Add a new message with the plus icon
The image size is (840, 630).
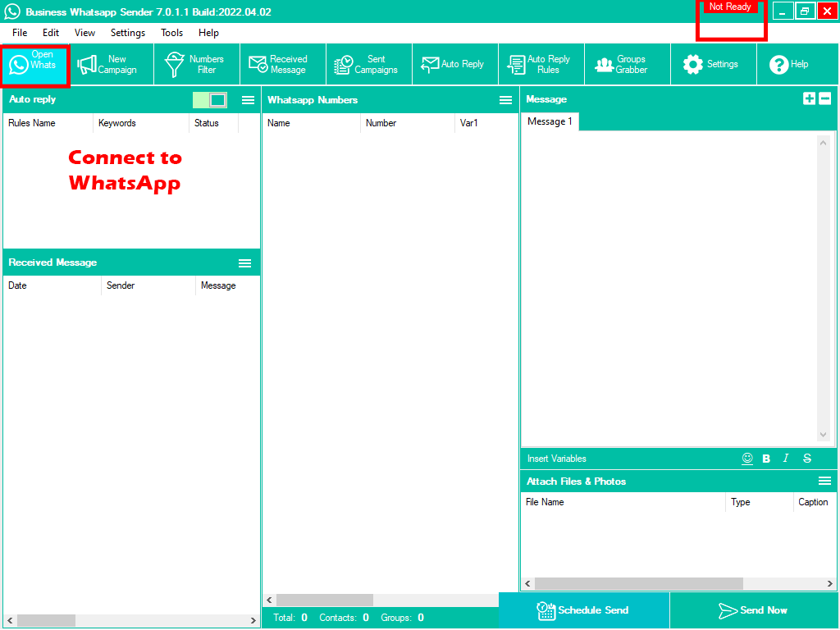point(809,98)
